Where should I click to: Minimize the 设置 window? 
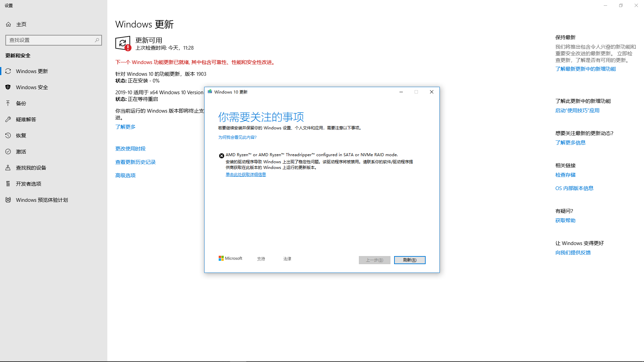(605, 5)
